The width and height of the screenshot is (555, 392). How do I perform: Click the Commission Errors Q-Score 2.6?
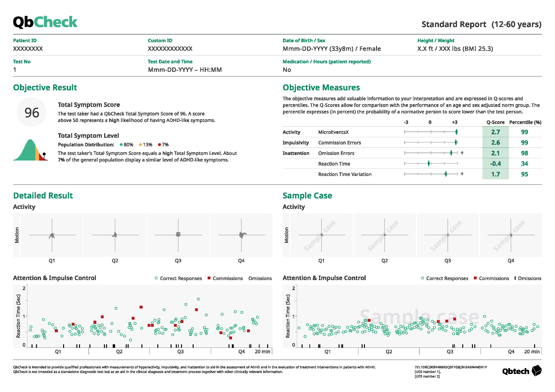coord(495,143)
